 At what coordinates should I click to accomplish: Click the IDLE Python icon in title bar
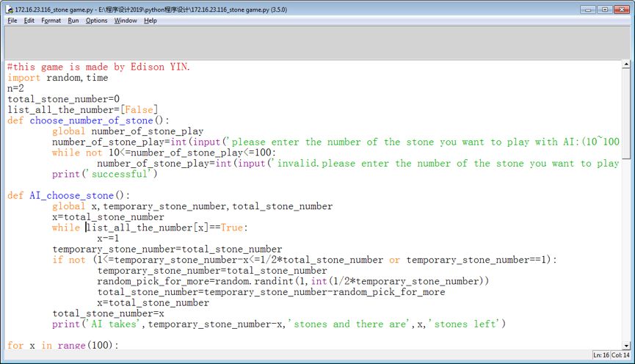(x=10, y=10)
